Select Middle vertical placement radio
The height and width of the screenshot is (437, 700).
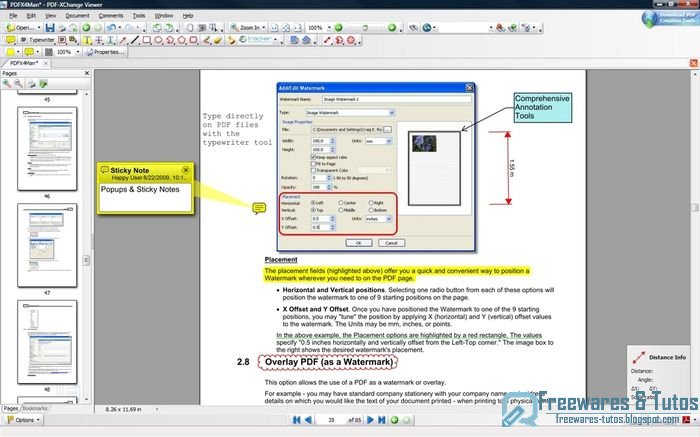tap(341, 210)
